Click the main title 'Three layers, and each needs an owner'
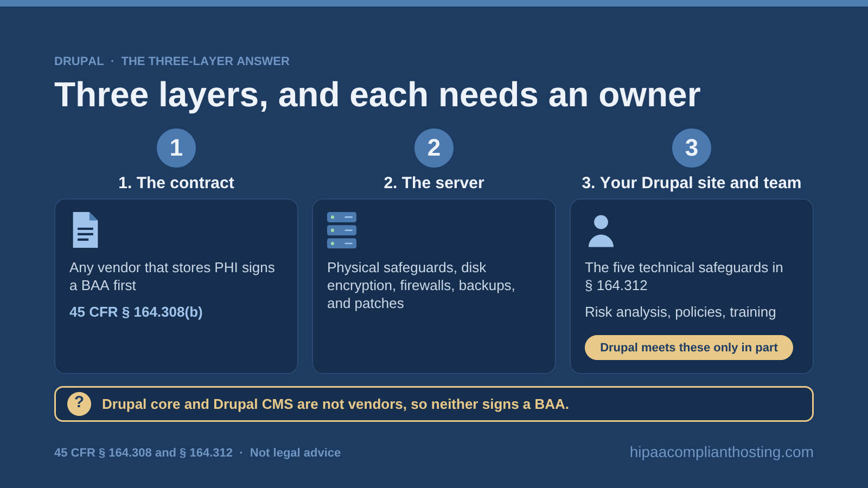 [378, 95]
